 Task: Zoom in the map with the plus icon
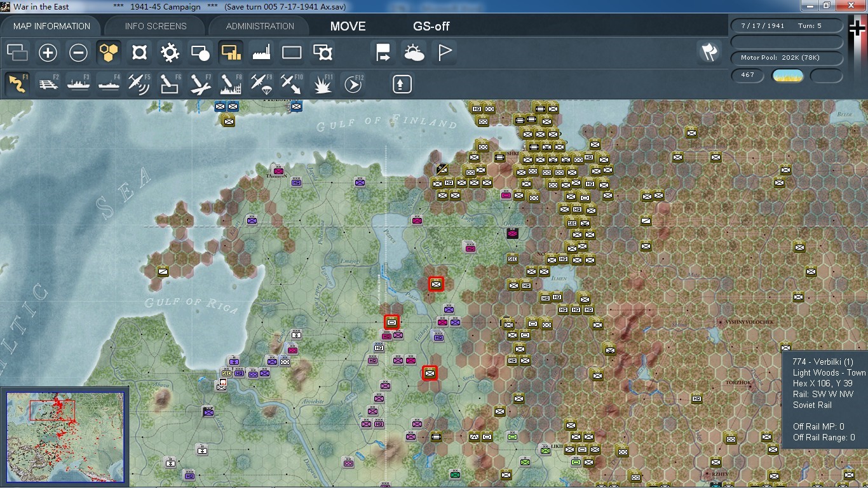(x=48, y=52)
